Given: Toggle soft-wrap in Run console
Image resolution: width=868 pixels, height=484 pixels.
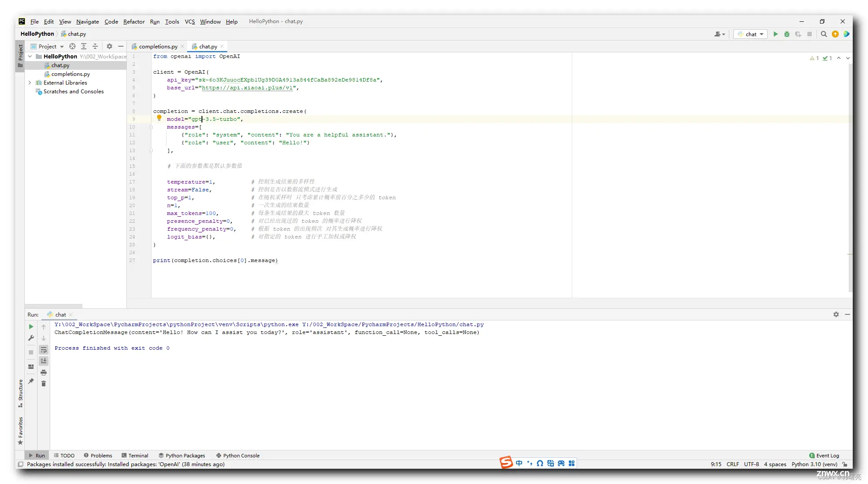Looking at the screenshot, I should point(44,350).
